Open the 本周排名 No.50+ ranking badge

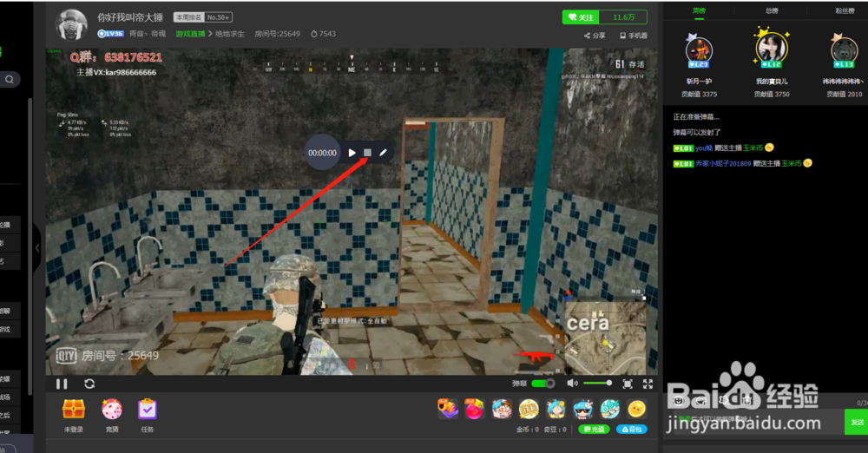point(202,17)
